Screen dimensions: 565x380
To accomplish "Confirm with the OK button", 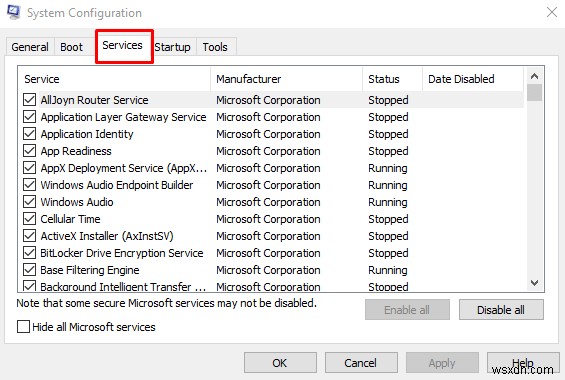I will (x=280, y=363).
